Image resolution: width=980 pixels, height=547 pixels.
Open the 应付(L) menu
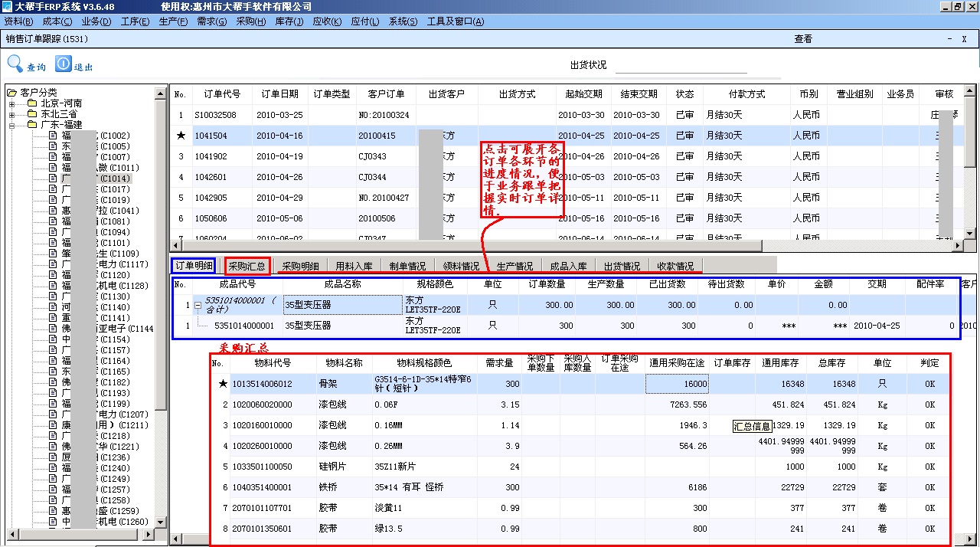click(x=365, y=21)
